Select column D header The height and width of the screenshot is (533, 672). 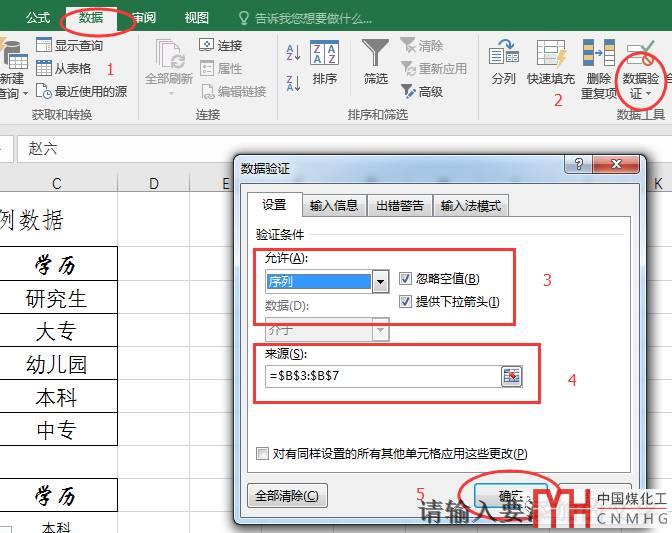[153, 183]
